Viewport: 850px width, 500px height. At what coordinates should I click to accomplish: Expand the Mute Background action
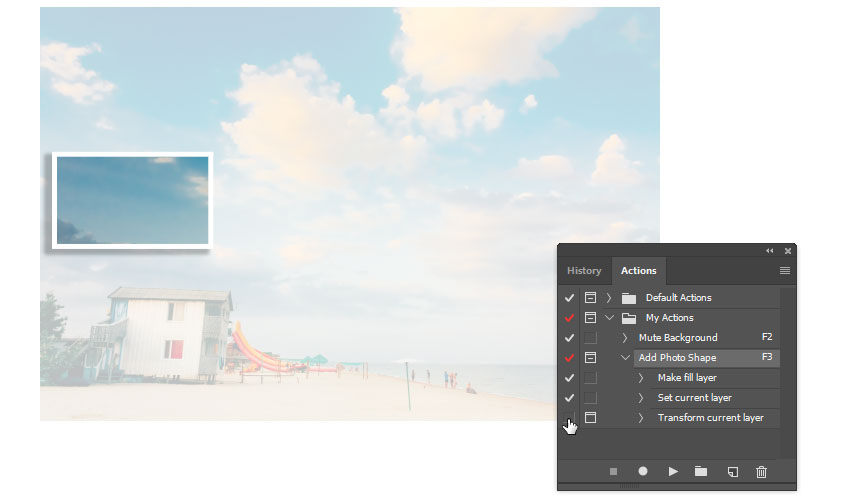(624, 338)
